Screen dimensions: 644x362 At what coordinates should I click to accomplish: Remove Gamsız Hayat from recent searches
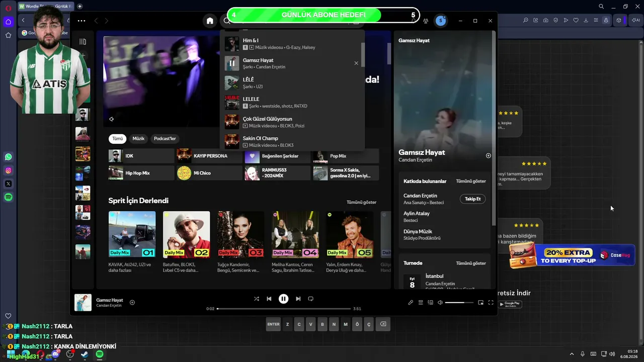tap(356, 63)
